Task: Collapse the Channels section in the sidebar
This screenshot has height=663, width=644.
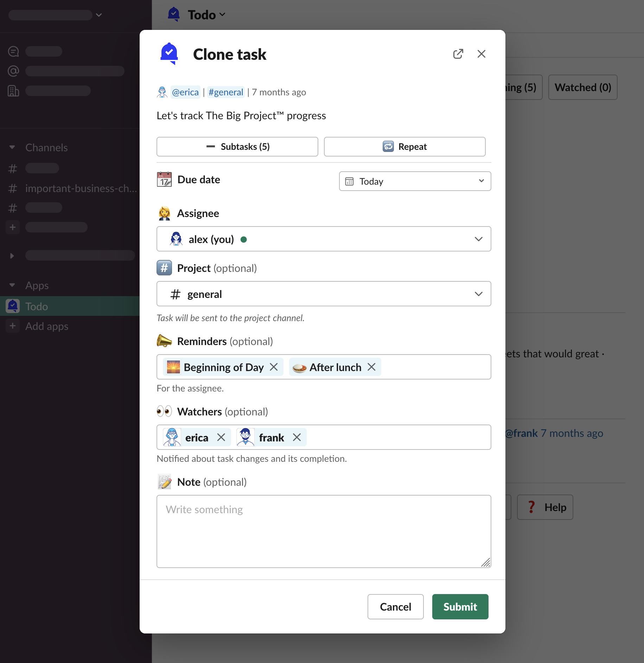Action: tap(12, 147)
